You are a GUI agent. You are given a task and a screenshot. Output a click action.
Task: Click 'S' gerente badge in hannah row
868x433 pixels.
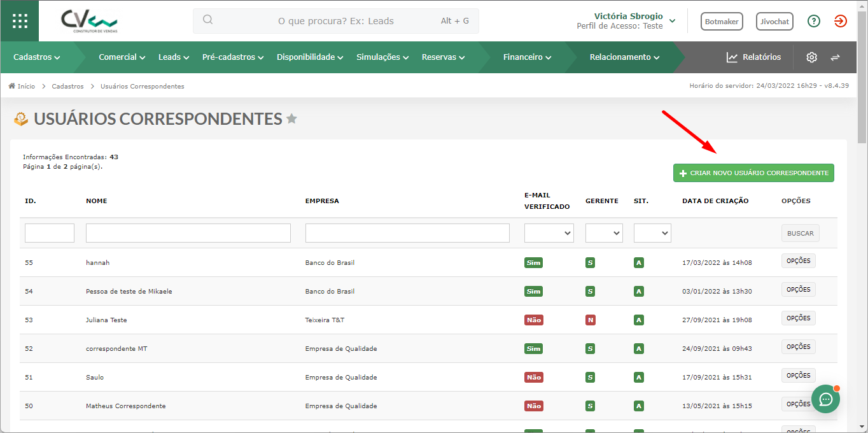coord(591,262)
